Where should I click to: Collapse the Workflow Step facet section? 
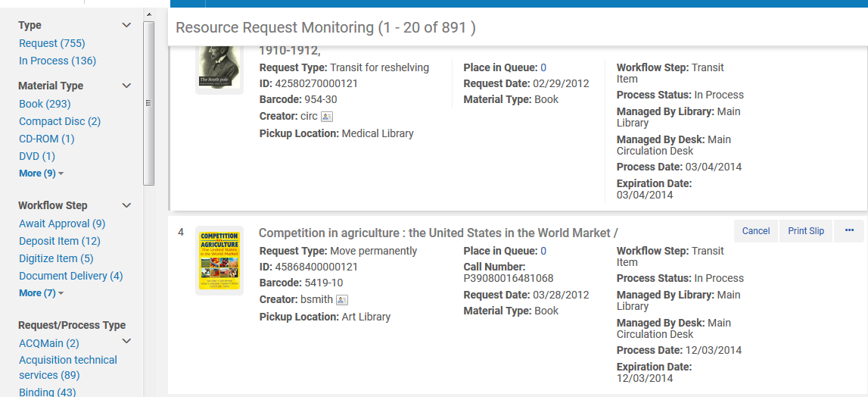(127, 205)
